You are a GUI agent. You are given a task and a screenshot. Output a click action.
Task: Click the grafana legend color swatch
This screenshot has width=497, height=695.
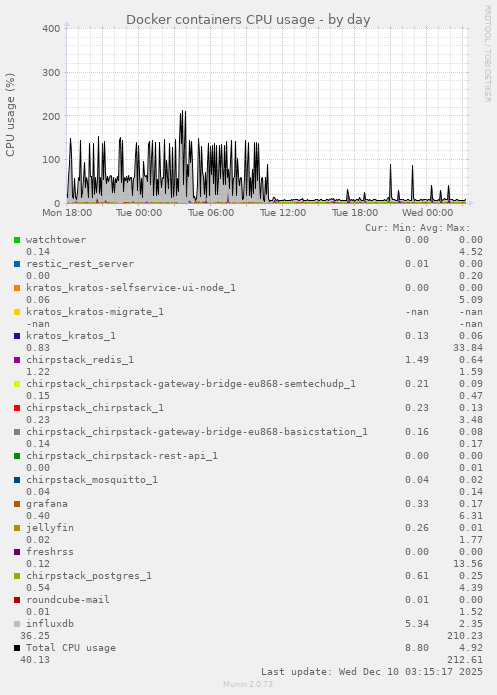(17, 504)
